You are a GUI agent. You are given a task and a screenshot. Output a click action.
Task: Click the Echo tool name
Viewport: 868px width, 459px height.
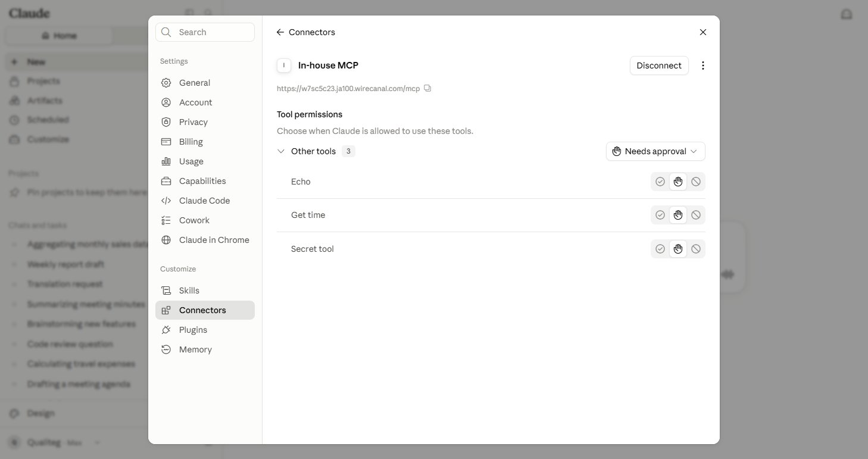[301, 182]
